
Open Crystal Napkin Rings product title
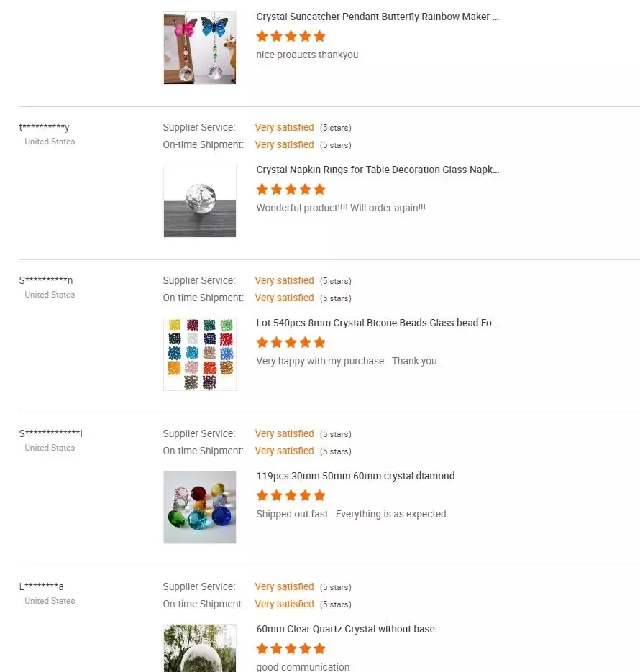378,170
